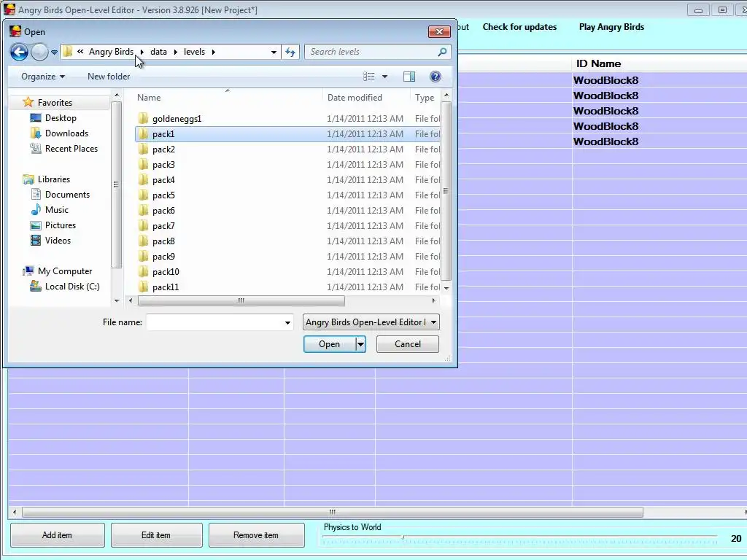
Task: Sort by the Date modified column header
Action: [355, 98]
